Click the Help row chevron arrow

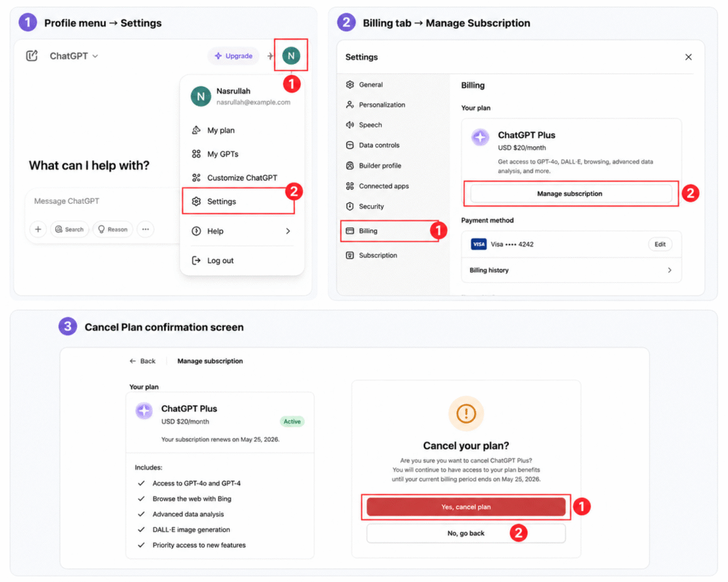(288, 231)
